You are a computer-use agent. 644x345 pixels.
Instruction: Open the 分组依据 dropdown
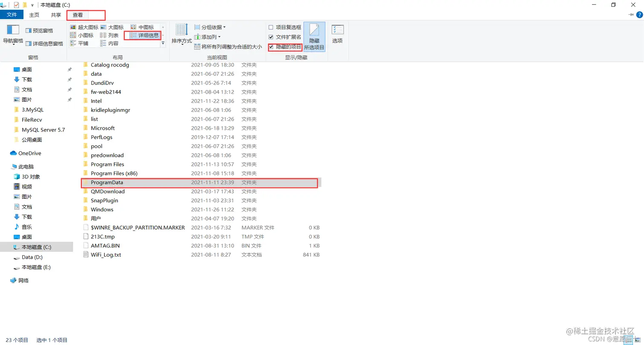(x=210, y=27)
